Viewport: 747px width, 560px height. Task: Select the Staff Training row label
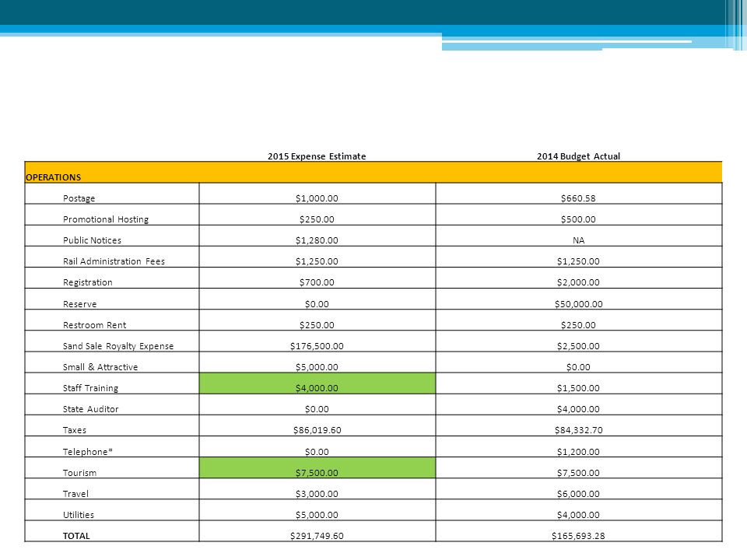pyautogui.click(x=90, y=387)
